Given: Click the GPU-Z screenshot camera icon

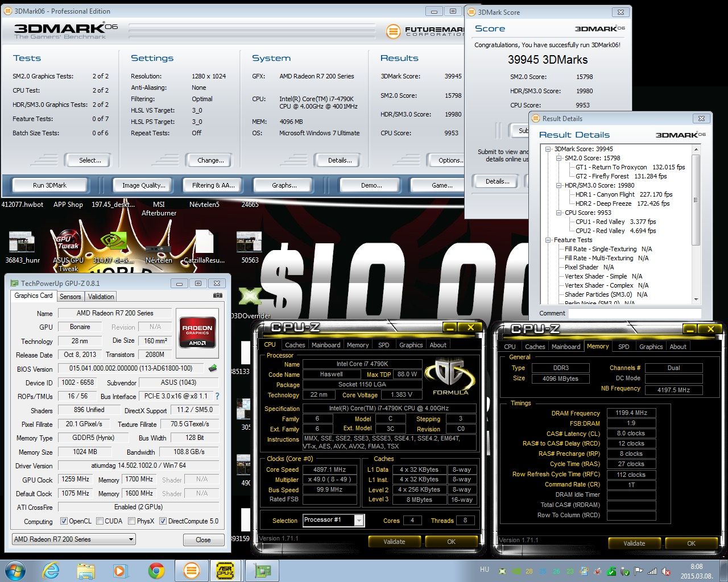Looking at the screenshot, I should click(x=217, y=296).
